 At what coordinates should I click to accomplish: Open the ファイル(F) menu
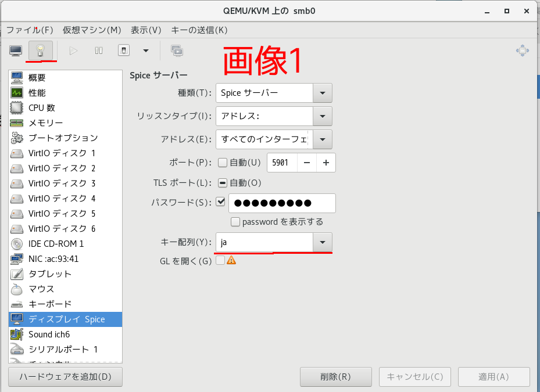(x=30, y=30)
